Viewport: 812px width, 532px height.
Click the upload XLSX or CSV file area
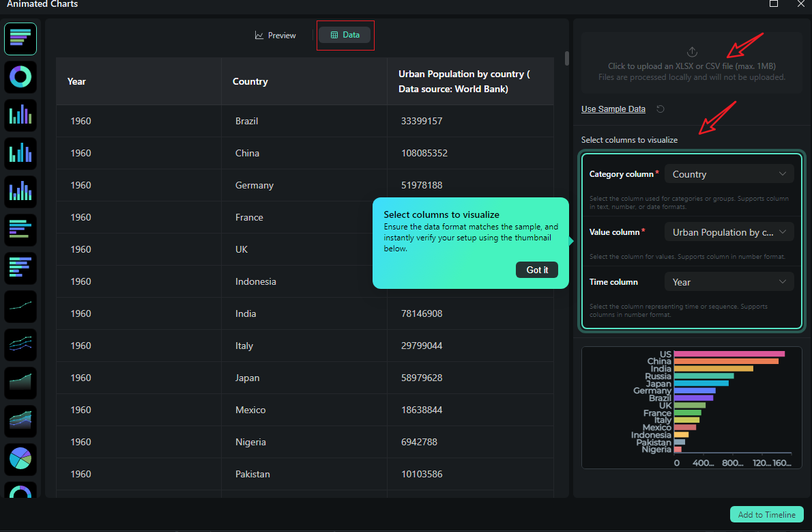pyautogui.click(x=691, y=66)
